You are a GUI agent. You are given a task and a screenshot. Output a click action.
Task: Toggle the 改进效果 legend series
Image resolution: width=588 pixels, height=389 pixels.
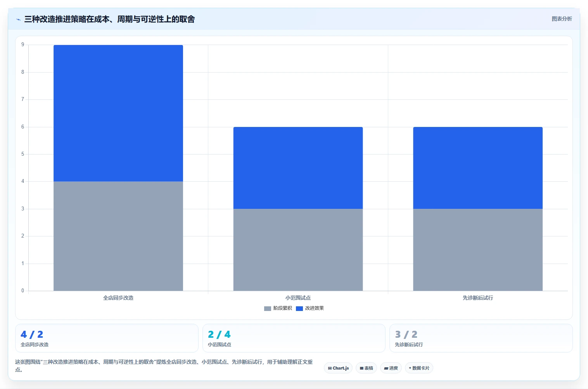pos(310,308)
